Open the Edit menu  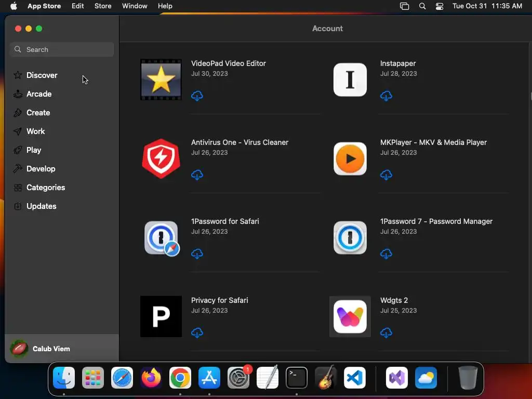[x=78, y=6]
